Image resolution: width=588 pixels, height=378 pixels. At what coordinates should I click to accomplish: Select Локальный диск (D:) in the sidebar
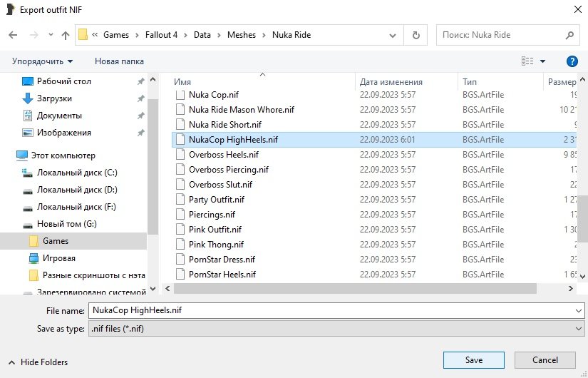(x=77, y=190)
